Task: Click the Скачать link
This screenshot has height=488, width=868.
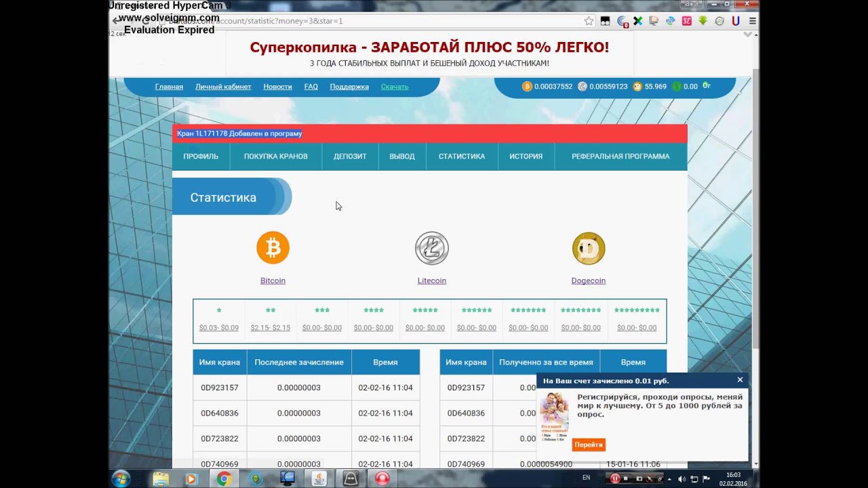Action: pos(395,87)
